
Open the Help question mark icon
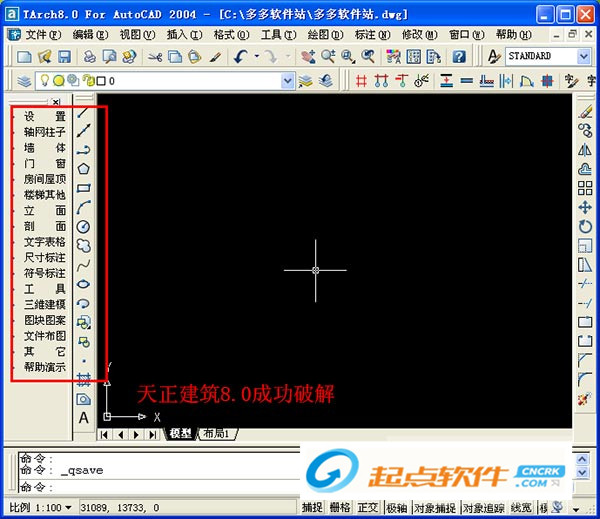pyautogui.click(x=459, y=57)
